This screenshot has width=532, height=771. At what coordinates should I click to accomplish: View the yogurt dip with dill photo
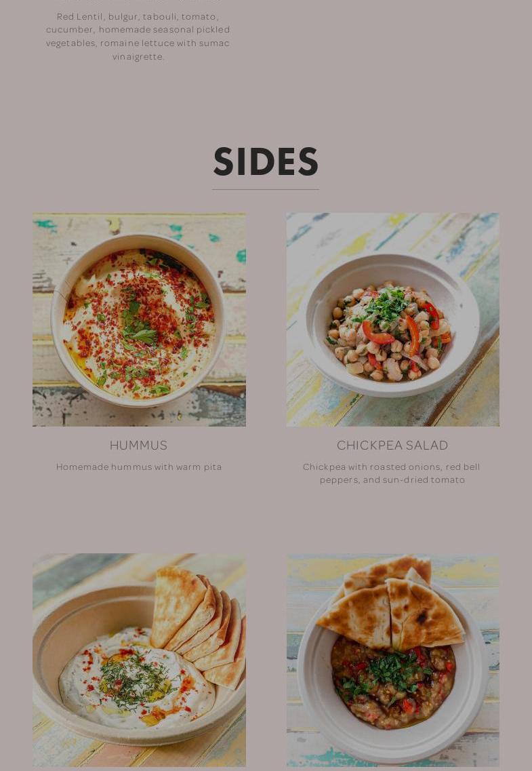point(139,660)
